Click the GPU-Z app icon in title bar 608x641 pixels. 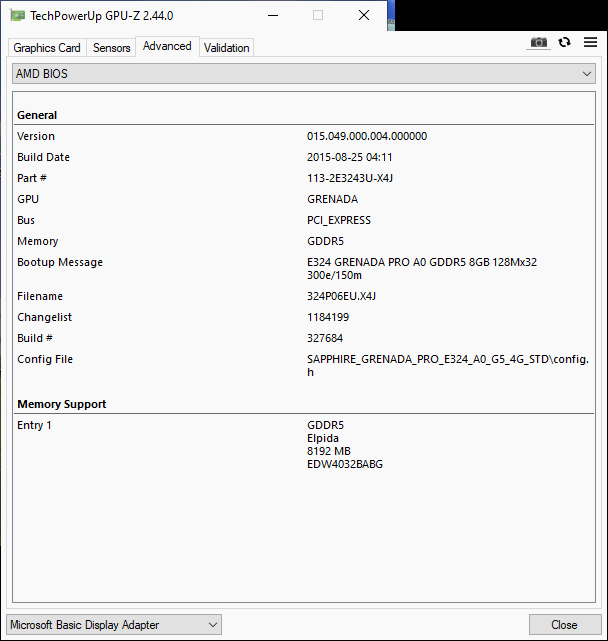pyautogui.click(x=17, y=16)
